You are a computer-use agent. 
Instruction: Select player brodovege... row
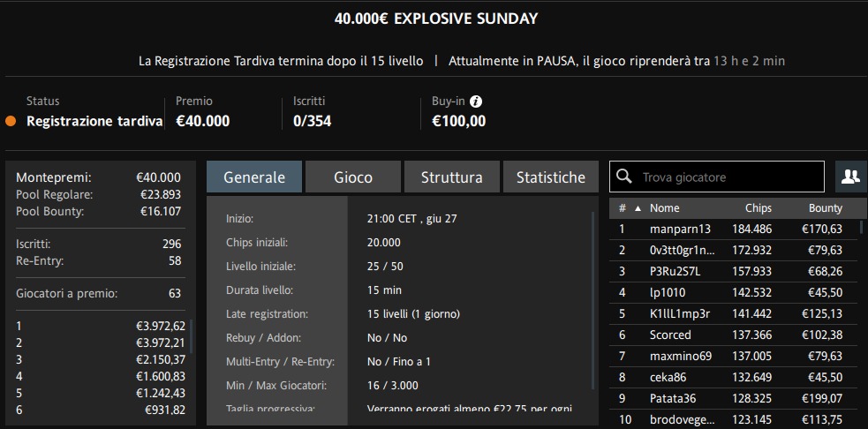[734, 419]
